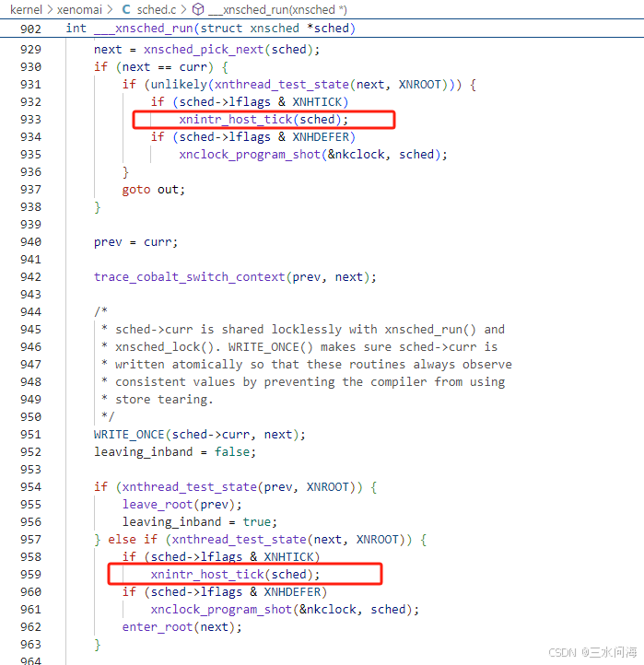Click line number 930 in the gutter

pyautogui.click(x=30, y=67)
